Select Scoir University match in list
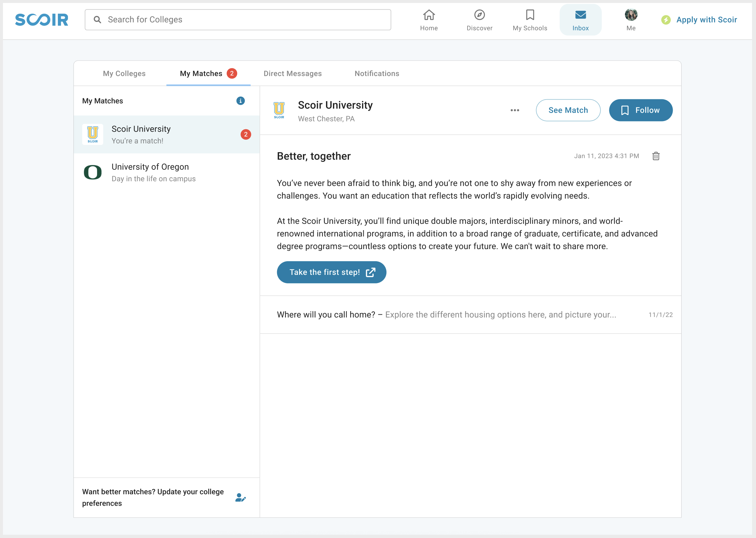Viewport: 756px width, 538px height. point(166,134)
